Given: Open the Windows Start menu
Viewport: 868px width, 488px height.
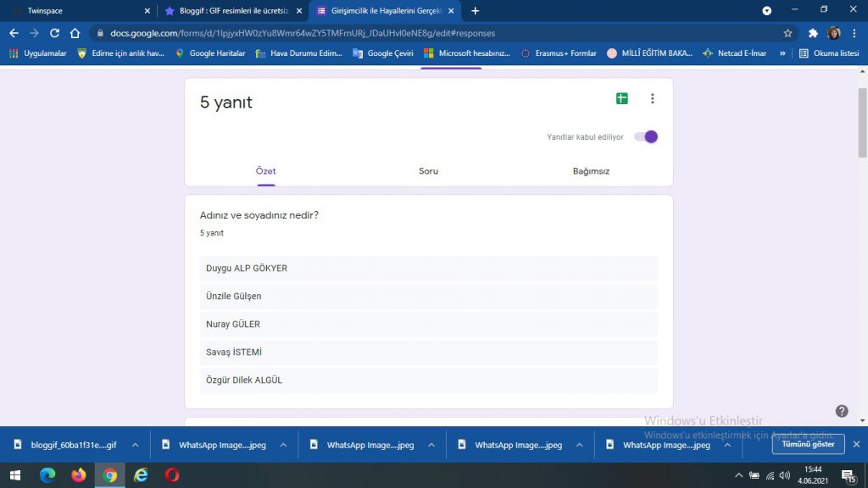Looking at the screenshot, I should click(x=16, y=475).
